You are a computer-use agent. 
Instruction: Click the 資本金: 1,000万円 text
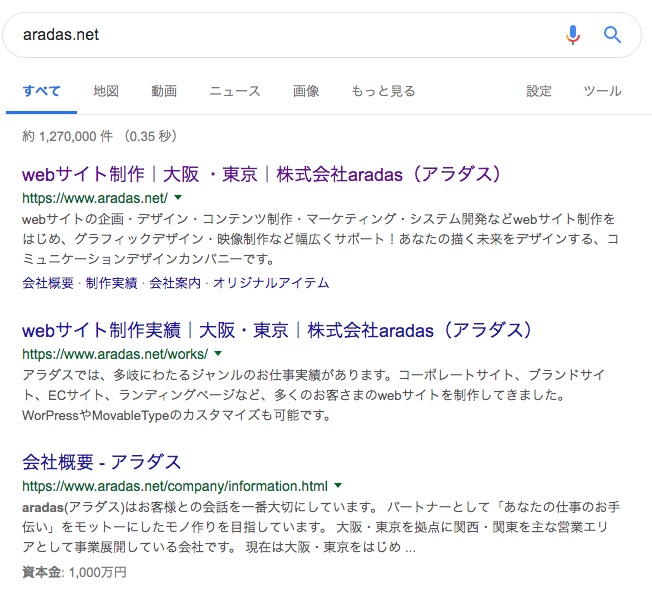click(74, 572)
